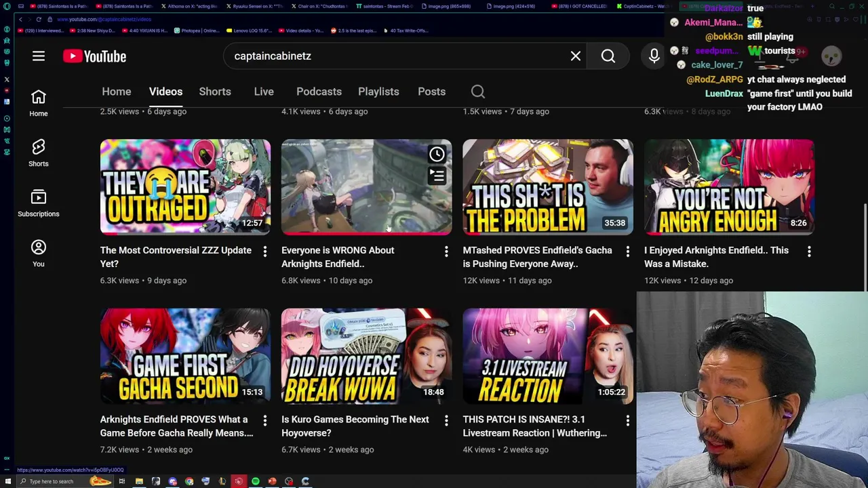The image size is (868, 488).
Task: Go back with the browser back arrow
Action: [x=20, y=19]
